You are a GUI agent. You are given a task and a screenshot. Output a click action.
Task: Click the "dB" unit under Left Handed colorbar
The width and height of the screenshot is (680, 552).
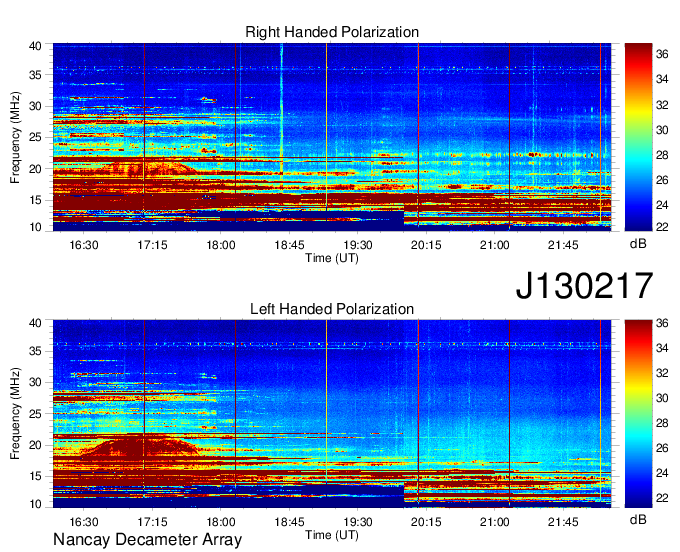[x=638, y=519]
